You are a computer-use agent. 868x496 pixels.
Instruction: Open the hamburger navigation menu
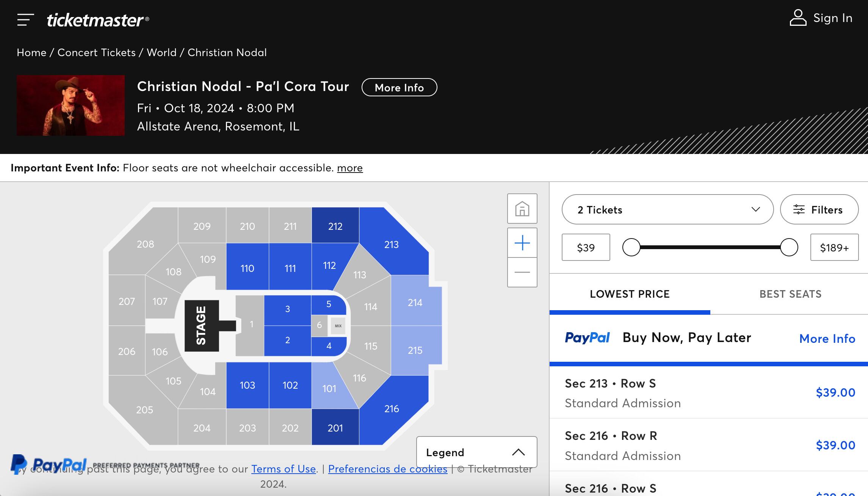25,20
